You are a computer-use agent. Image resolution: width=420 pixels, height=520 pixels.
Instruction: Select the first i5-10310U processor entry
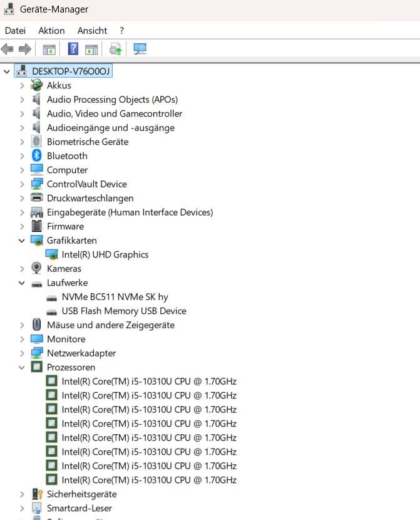149,382
